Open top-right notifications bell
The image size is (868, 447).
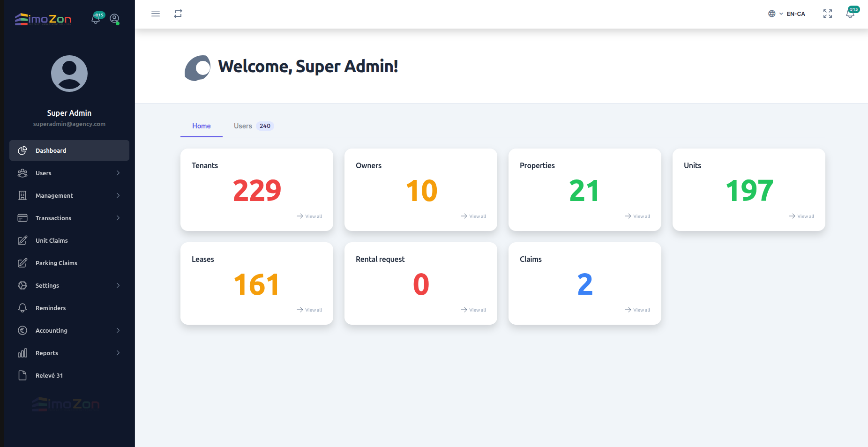[x=850, y=14]
